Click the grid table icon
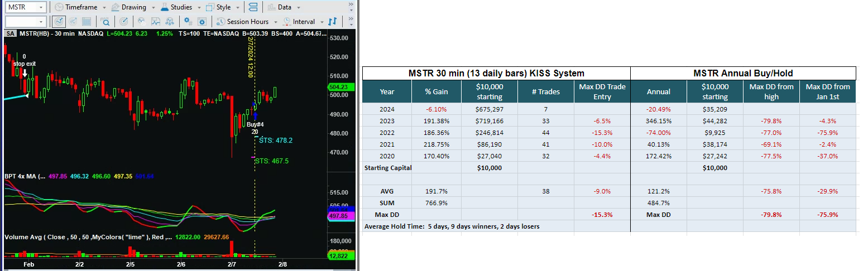 point(87,21)
